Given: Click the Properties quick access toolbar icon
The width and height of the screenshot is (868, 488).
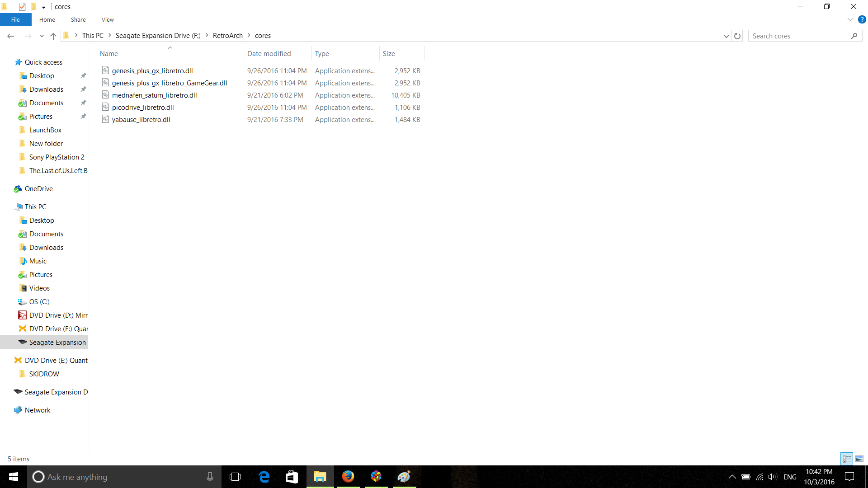Looking at the screenshot, I should (22, 7).
